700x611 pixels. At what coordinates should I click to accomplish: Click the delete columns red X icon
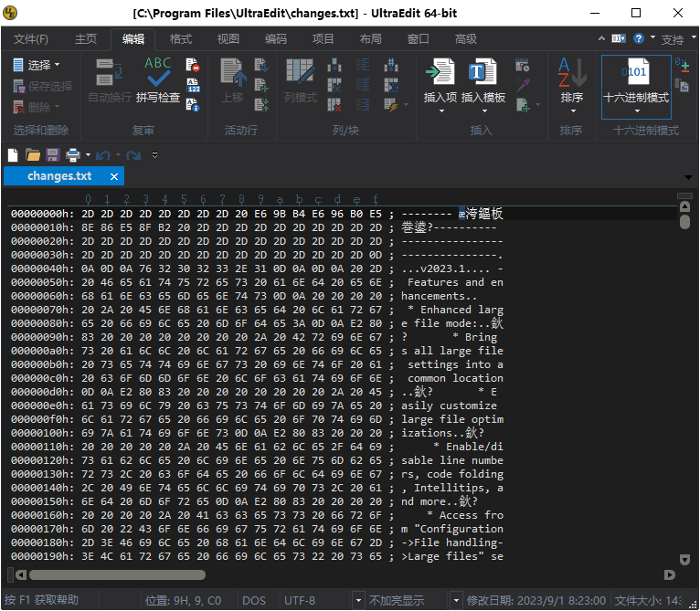pos(334,105)
